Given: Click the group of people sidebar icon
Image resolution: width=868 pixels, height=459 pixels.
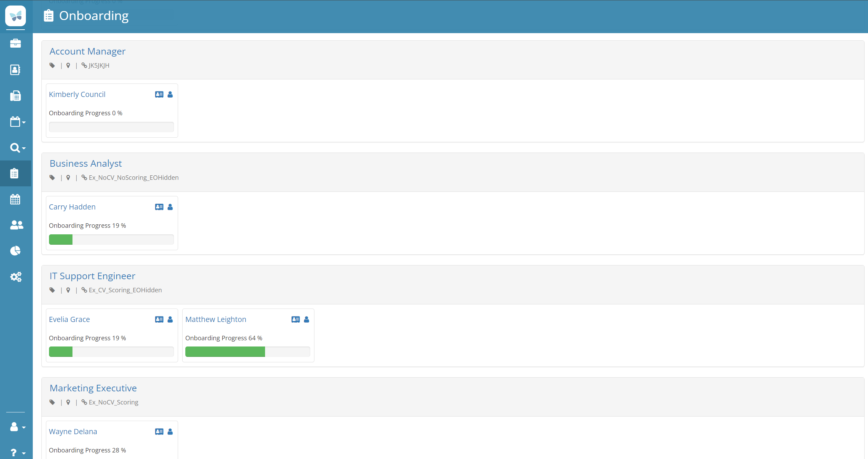Looking at the screenshot, I should pos(16,225).
